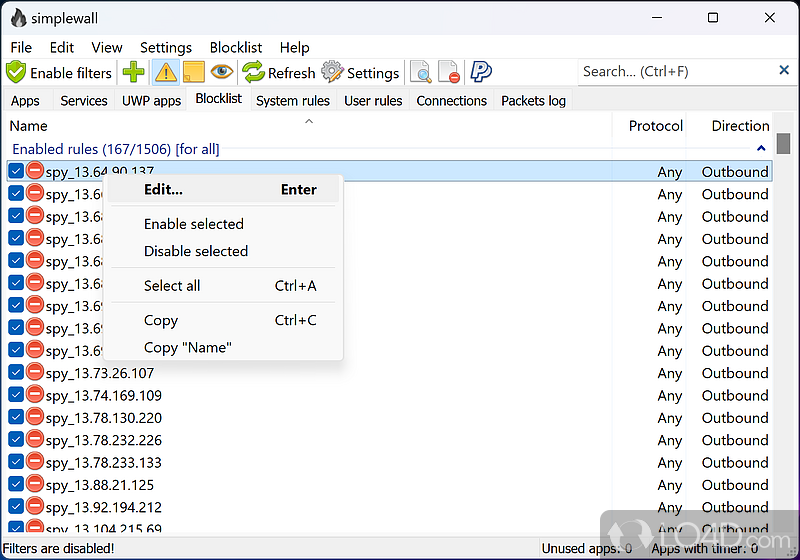The width and height of the screenshot is (800, 560).
Task: Uncheck the spy_13.78.232.226 checkbox
Action: pos(16,439)
